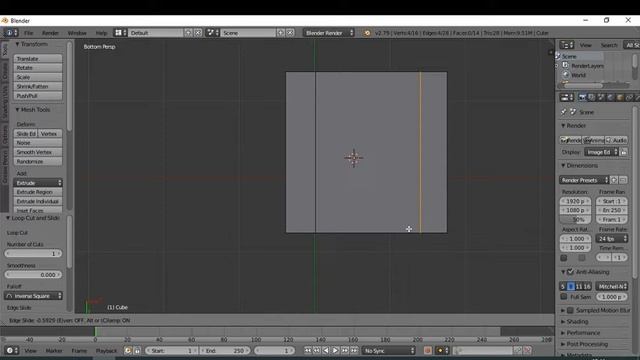Remove a render preset with minus icon
640x360 pixels.
pyautogui.click(x=623, y=180)
